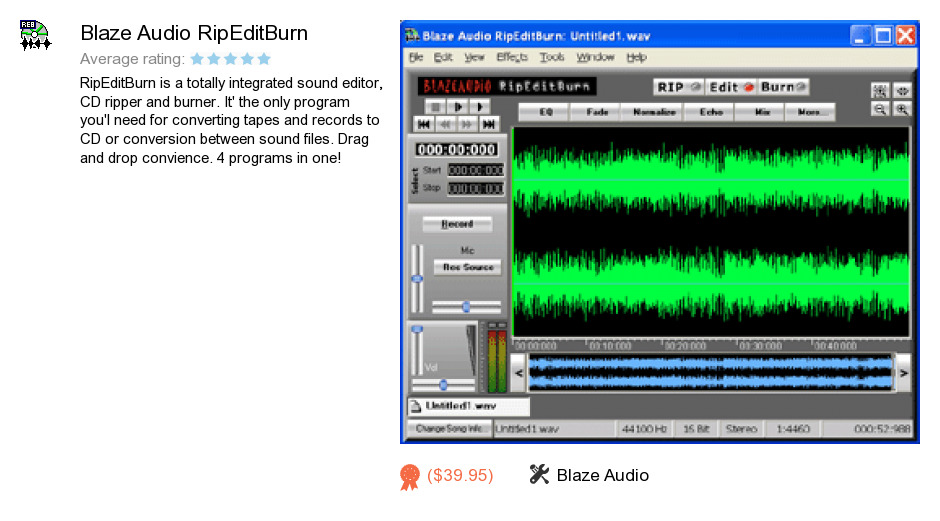
Task: Open the Help menu
Action: pos(636,58)
